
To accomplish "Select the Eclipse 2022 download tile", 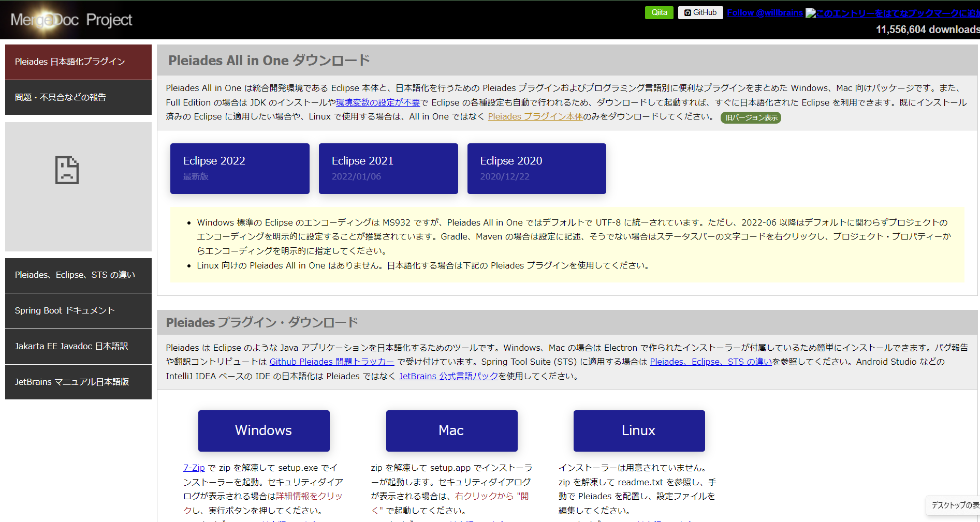I will 240,169.
